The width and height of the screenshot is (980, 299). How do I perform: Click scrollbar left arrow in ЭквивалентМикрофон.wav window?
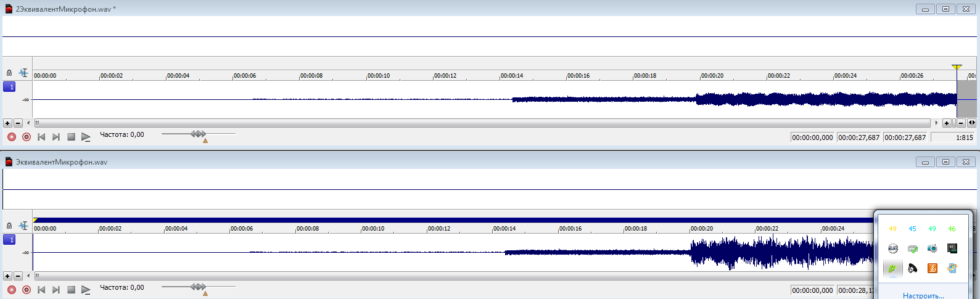[28, 276]
